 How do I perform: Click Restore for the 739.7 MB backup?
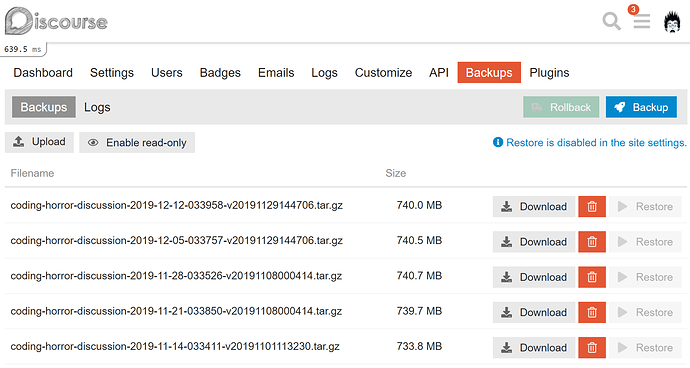(645, 312)
